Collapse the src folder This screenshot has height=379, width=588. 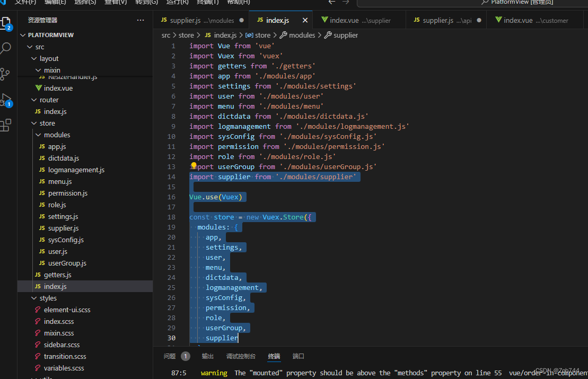30,47
